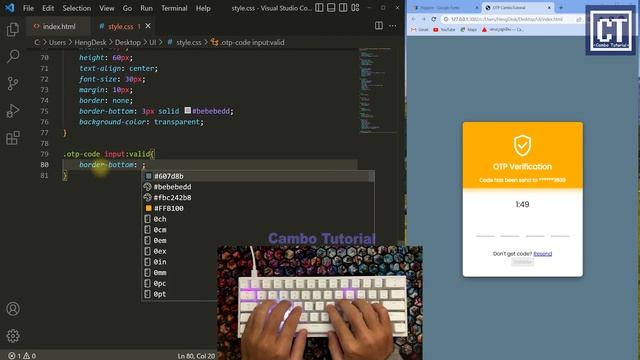Open the Manage gear icon
640x360 pixels.
click(13, 336)
